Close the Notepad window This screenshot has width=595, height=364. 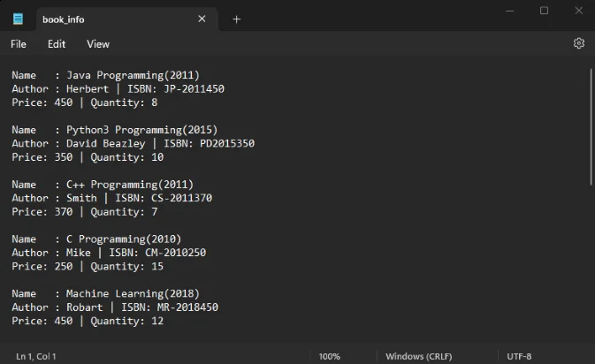click(579, 11)
